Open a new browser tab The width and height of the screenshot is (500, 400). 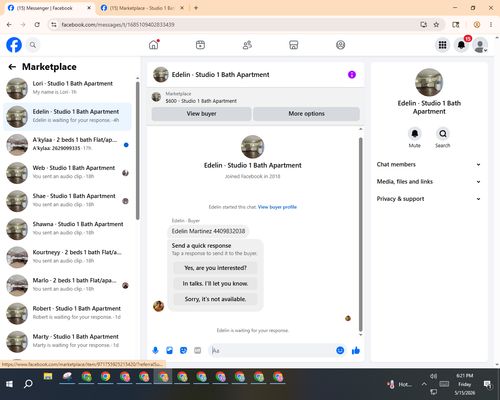coord(196,8)
